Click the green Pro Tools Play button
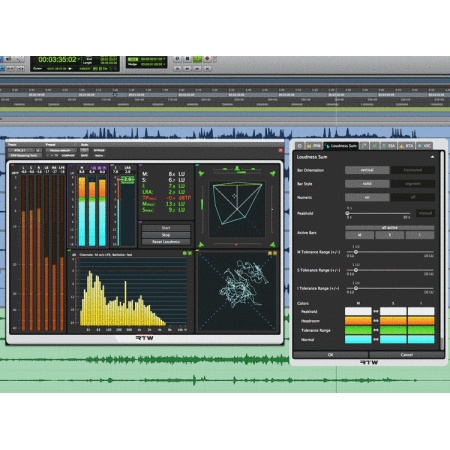This screenshot has height=450, width=450. pyautogui.click(x=197, y=59)
